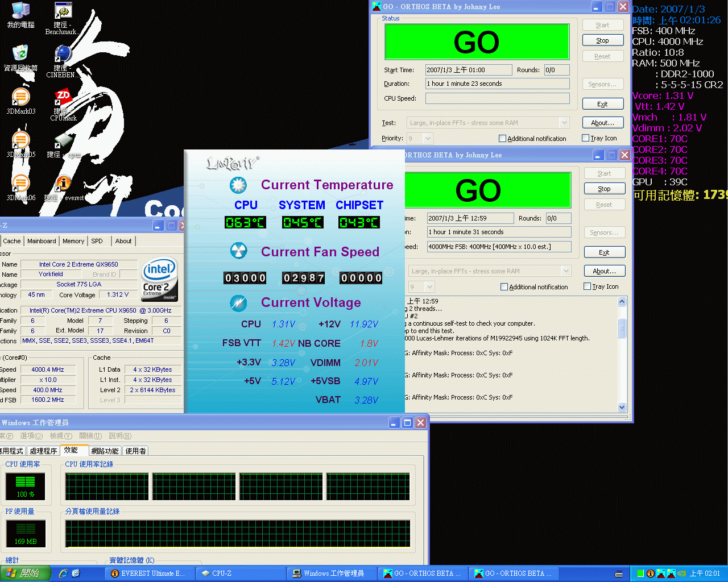Viewport: 728px width, 582px height.
Task: Open the cpuz chip shortcut icon
Action: [63, 140]
